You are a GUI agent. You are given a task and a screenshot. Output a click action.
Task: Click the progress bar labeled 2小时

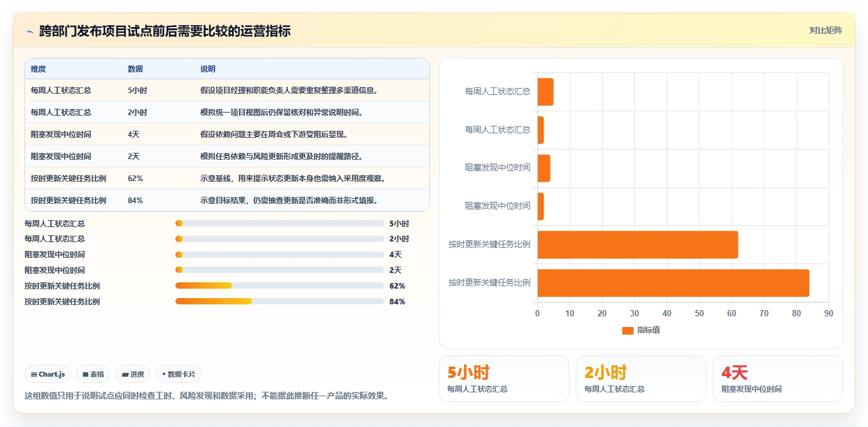(x=280, y=239)
